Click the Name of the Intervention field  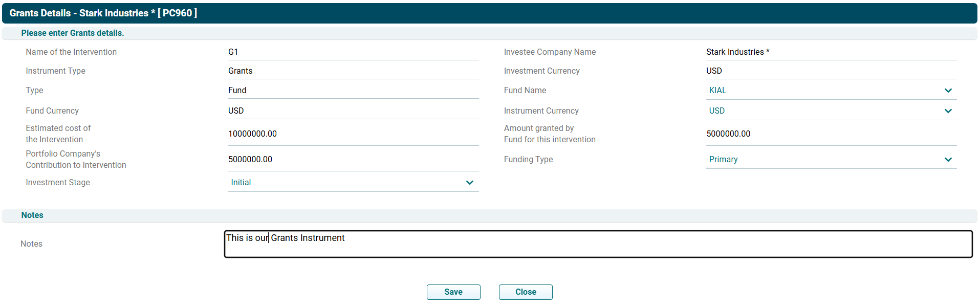353,52
